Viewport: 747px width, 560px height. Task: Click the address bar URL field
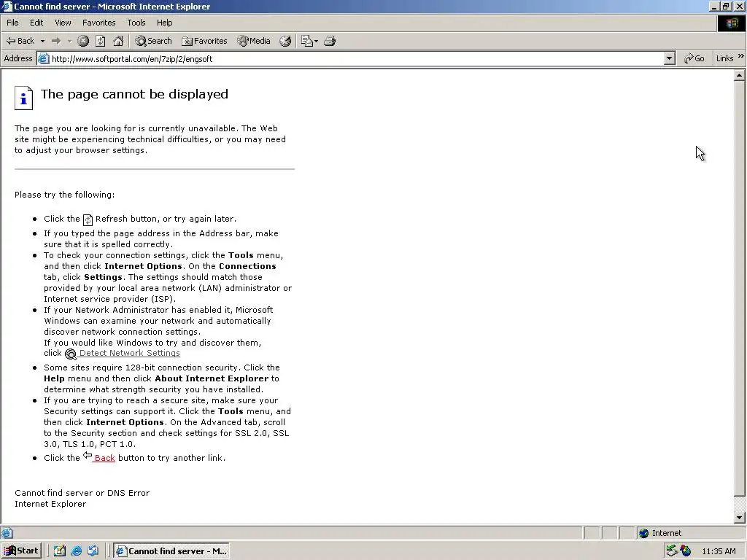pyautogui.click(x=356, y=58)
